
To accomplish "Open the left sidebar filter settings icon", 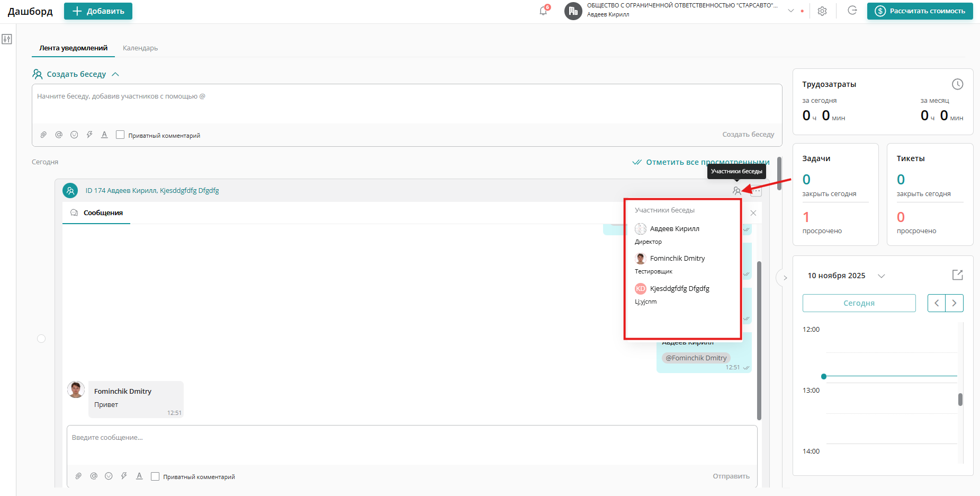I will pyautogui.click(x=7, y=39).
